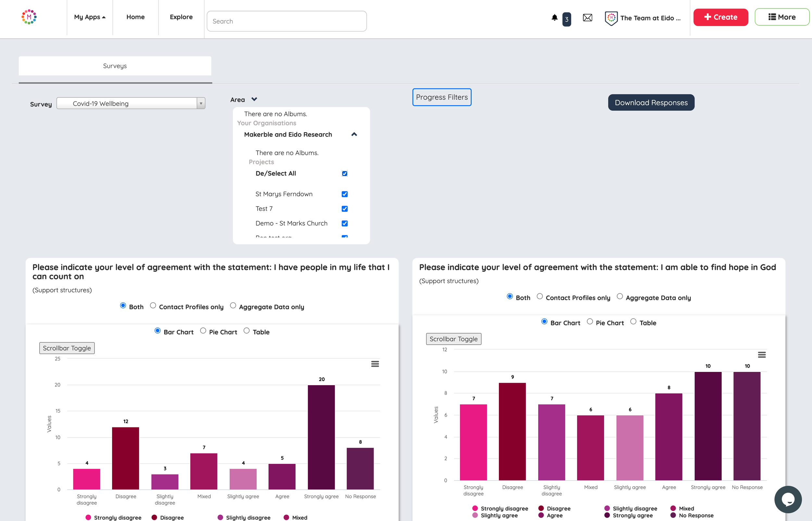Click notification count badge 3

click(x=566, y=19)
